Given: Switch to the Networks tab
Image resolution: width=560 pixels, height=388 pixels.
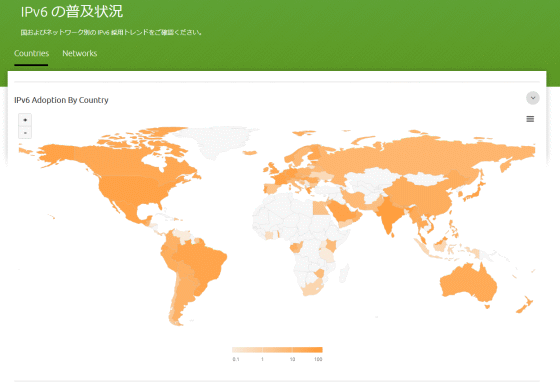Looking at the screenshot, I should [x=80, y=53].
